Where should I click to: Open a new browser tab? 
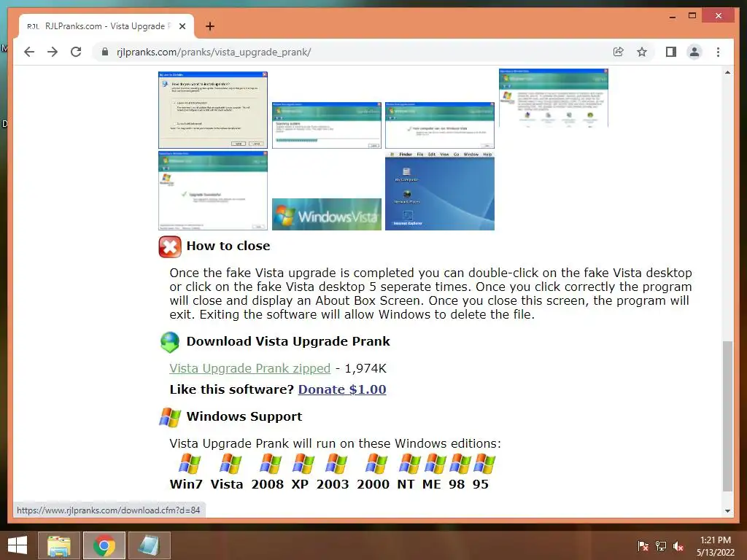pos(210,26)
